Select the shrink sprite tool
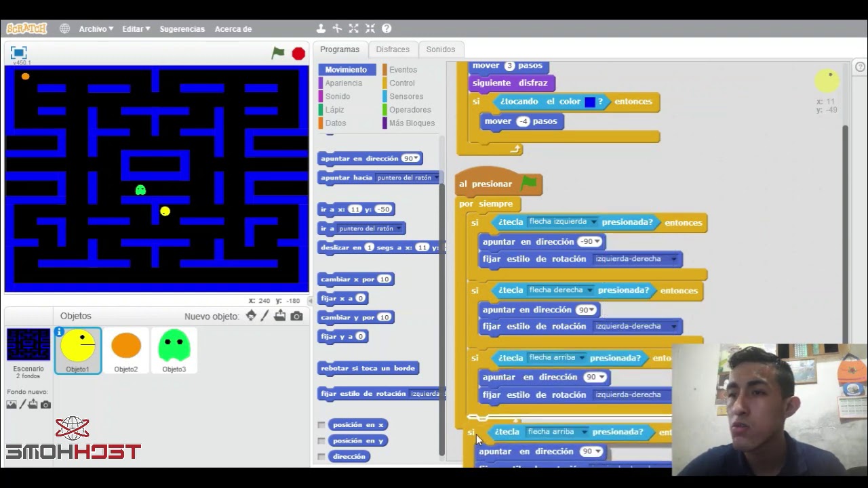 370,28
